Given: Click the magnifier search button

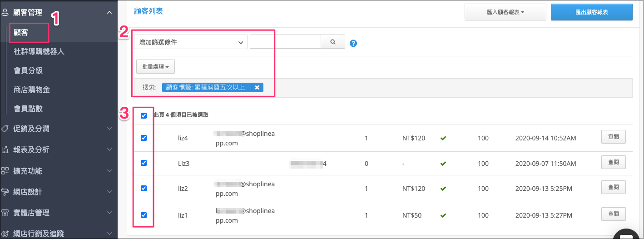Looking at the screenshot, I should [x=333, y=42].
